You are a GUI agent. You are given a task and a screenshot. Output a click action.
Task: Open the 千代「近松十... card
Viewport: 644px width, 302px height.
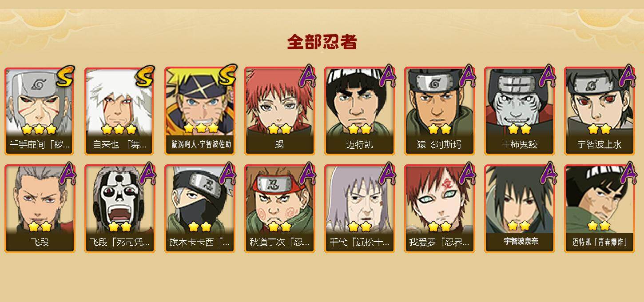point(360,209)
